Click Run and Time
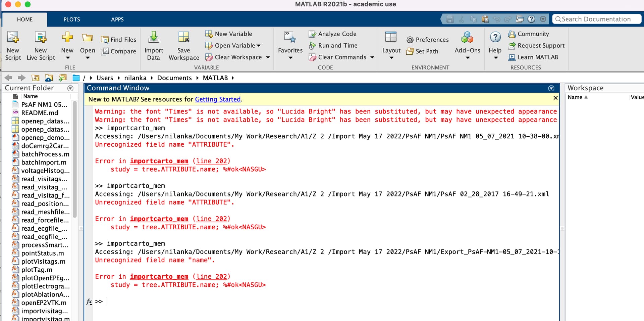The height and width of the screenshot is (321, 644). point(333,45)
